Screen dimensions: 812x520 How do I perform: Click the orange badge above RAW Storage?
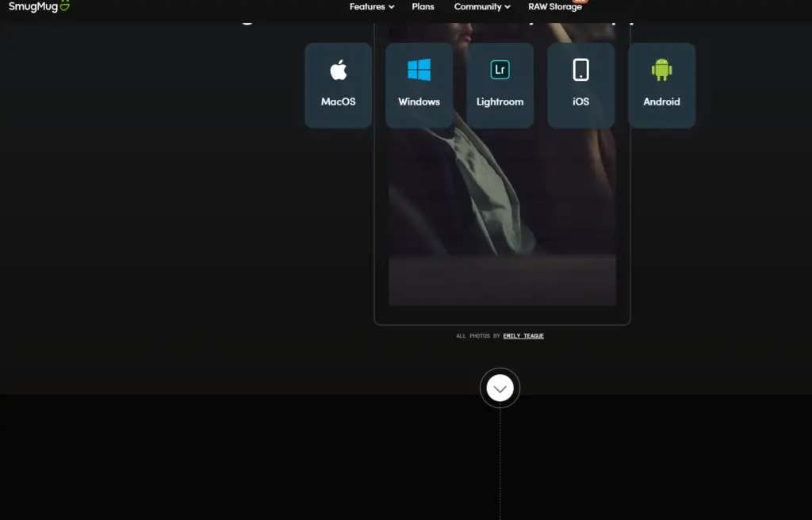click(x=579, y=2)
